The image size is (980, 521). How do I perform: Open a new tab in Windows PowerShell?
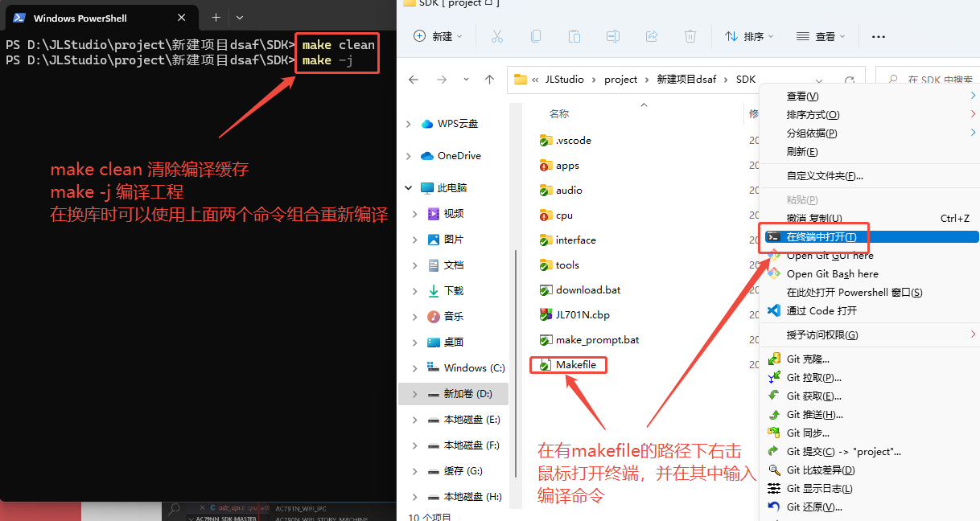click(x=216, y=17)
